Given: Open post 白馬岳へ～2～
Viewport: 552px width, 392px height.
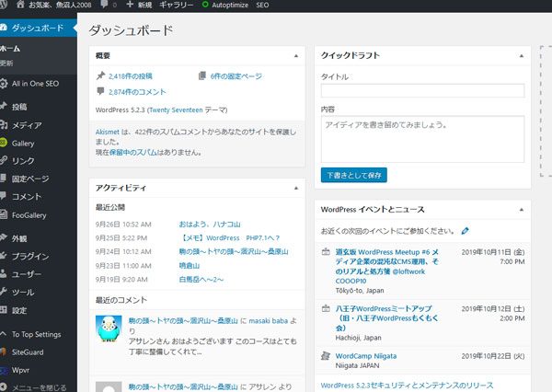Looking at the screenshot, I should 201,280.
